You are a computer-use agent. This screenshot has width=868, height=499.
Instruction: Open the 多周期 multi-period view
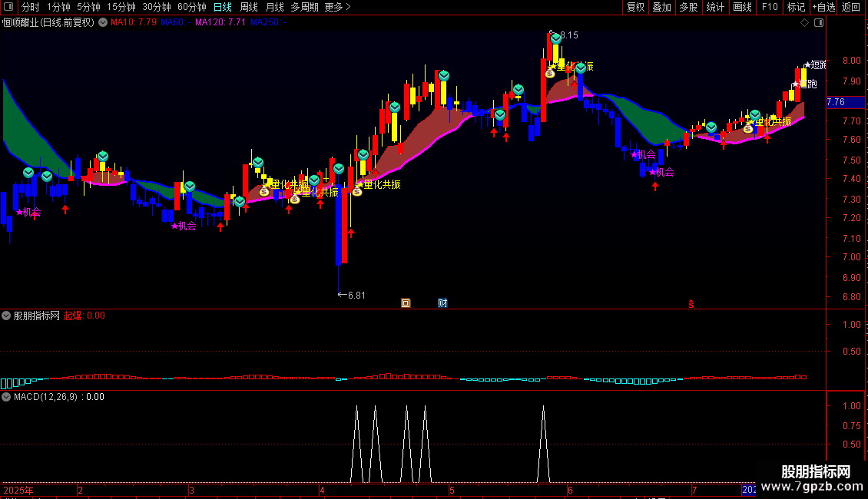304,7
